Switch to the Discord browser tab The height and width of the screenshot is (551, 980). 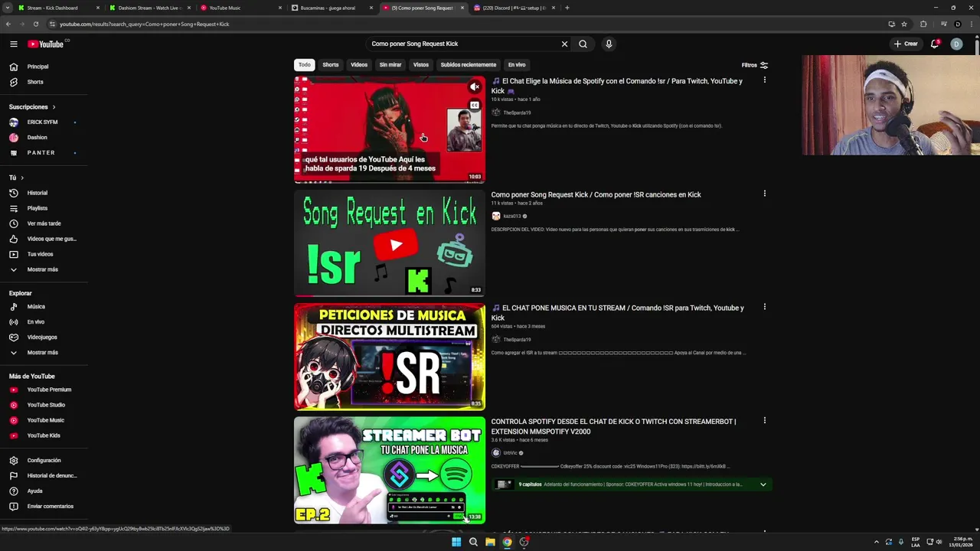pyautogui.click(x=514, y=8)
